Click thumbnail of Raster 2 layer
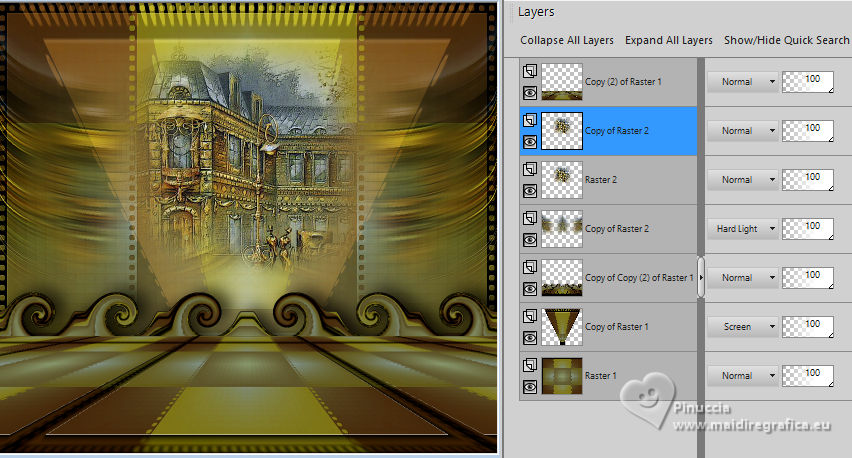 tap(562, 180)
